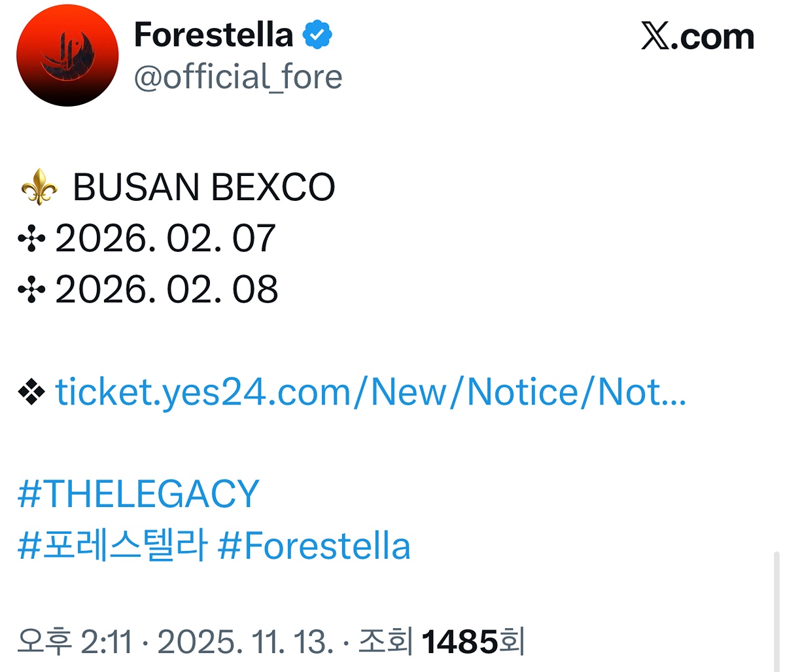785x672 pixels.
Task: Click the X.com logo
Action: [697, 37]
